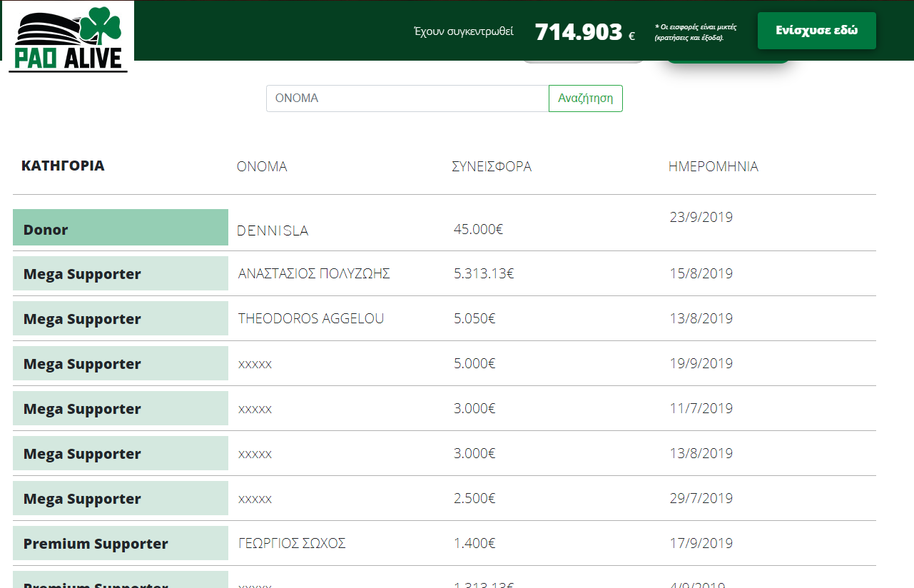
Task: Click the date 13/8/2019 for THEODOROS AGGELOU
Action: pyautogui.click(x=701, y=318)
